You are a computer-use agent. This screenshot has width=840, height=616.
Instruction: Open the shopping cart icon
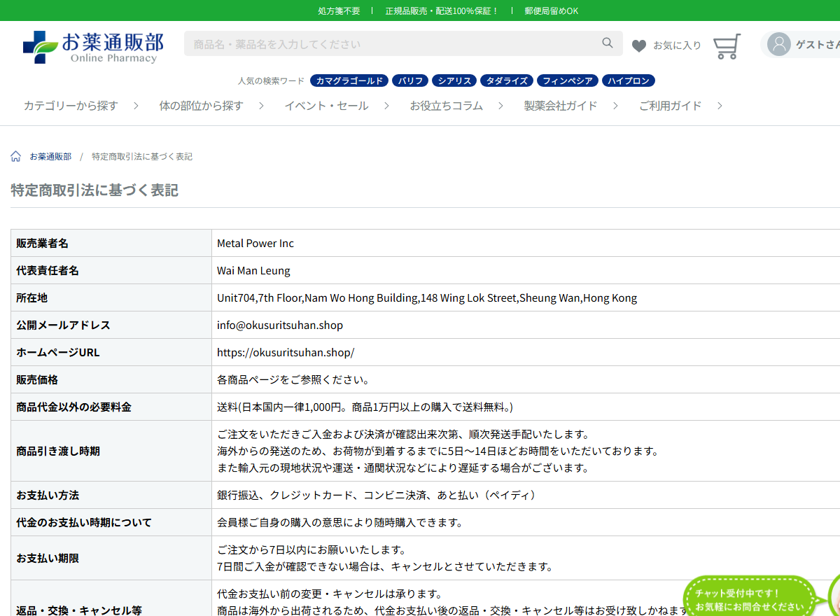[727, 46]
